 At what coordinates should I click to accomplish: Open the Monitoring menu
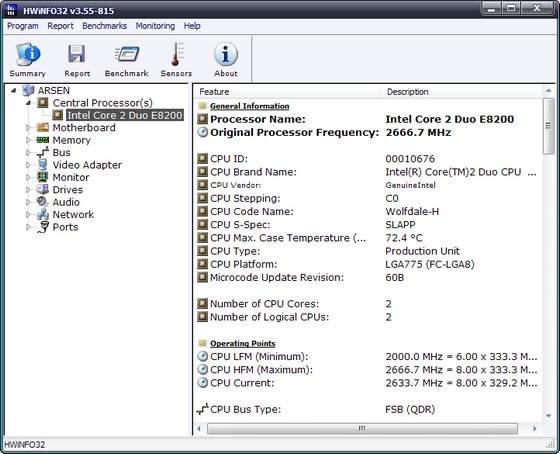click(x=155, y=26)
